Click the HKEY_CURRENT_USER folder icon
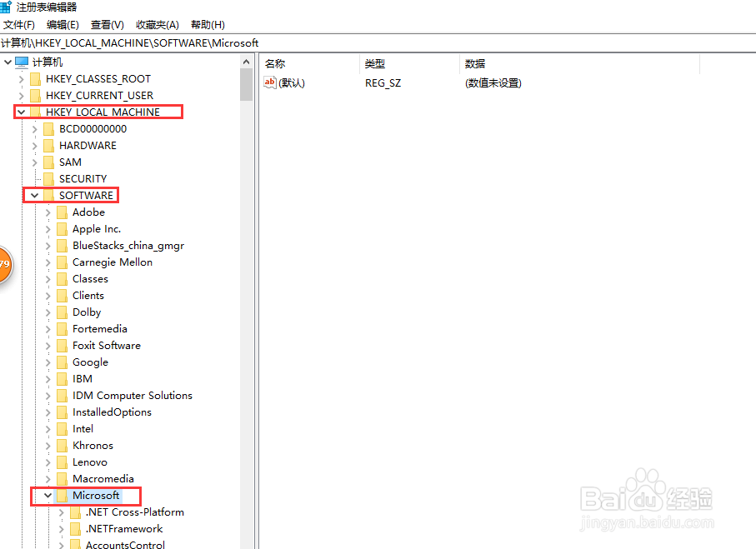This screenshot has width=756, height=549. 35,96
